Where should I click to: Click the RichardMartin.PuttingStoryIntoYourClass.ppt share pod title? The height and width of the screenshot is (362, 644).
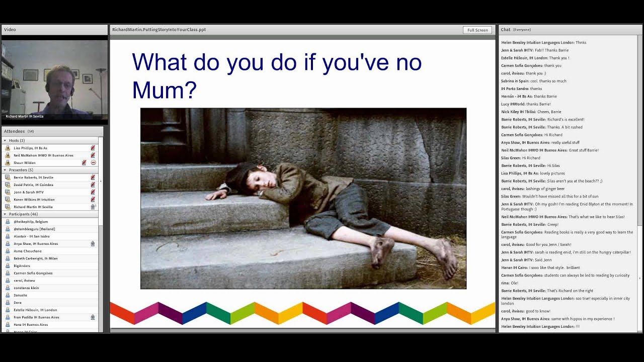[x=159, y=30]
